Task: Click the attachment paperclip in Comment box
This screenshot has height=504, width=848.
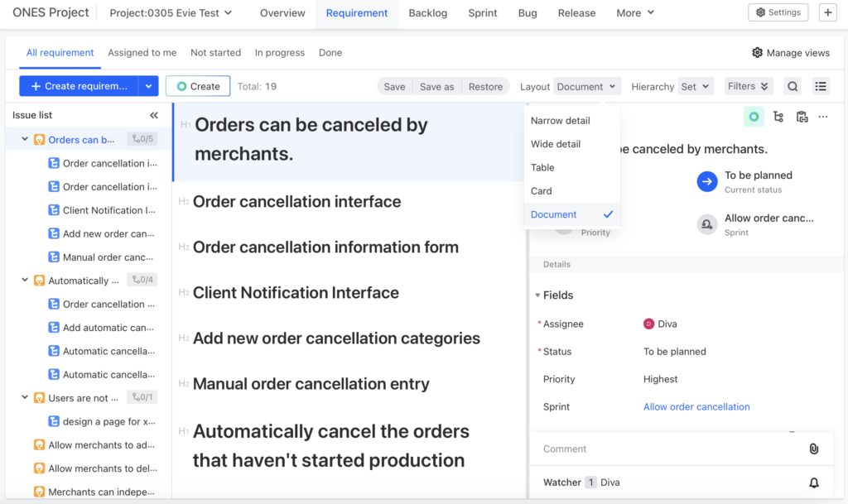Action: [814, 449]
